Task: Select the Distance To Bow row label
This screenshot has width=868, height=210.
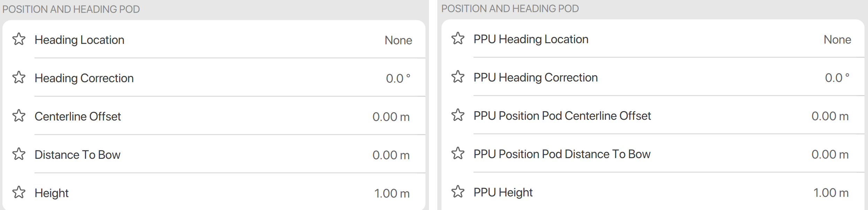Action: (x=77, y=155)
